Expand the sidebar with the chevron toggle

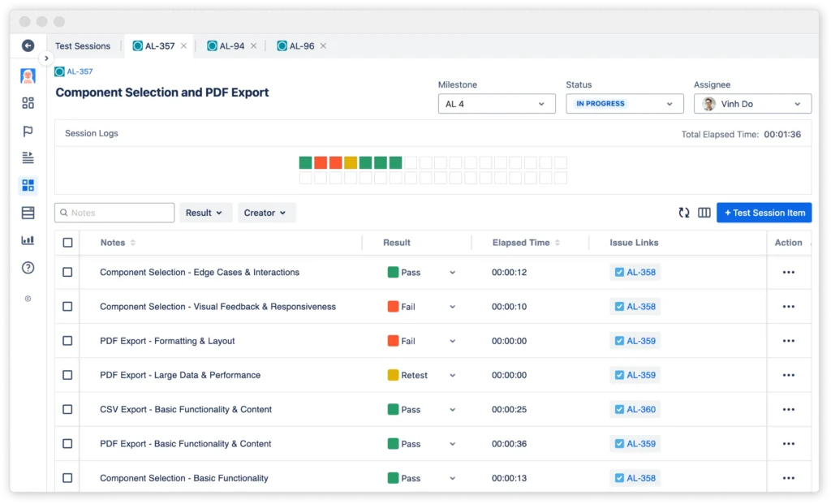(46, 58)
